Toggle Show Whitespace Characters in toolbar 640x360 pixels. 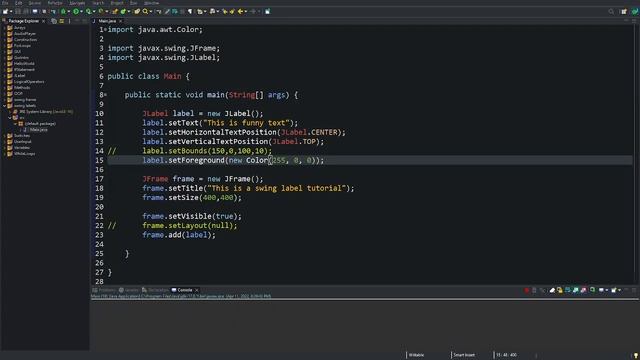click(190, 11)
